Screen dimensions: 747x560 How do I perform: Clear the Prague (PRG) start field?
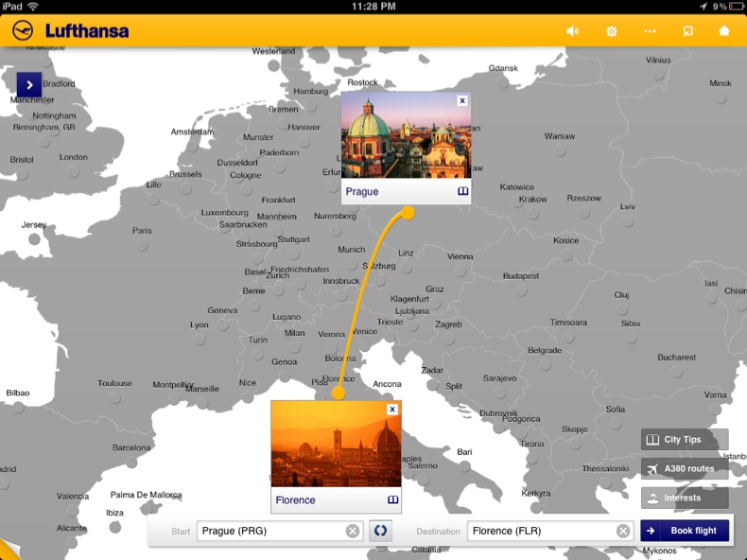pos(353,532)
